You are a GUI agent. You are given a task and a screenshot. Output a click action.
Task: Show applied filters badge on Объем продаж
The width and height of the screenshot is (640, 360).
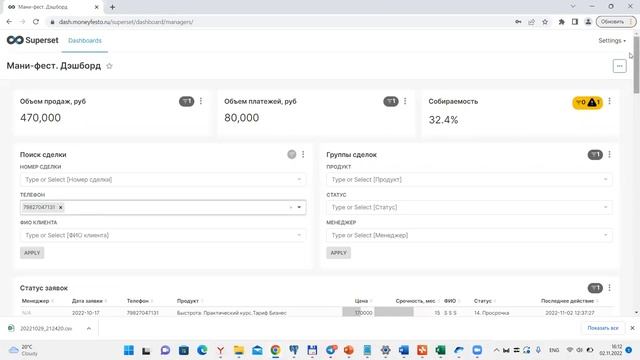point(187,101)
